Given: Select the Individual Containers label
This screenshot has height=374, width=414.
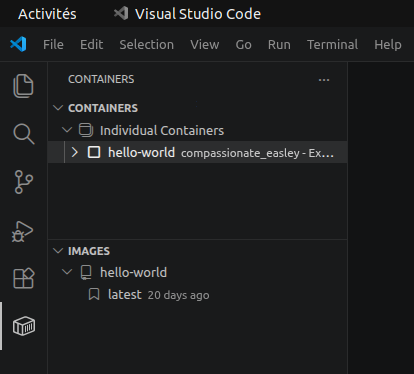Looking at the screenshot, I should click(162, 130).
